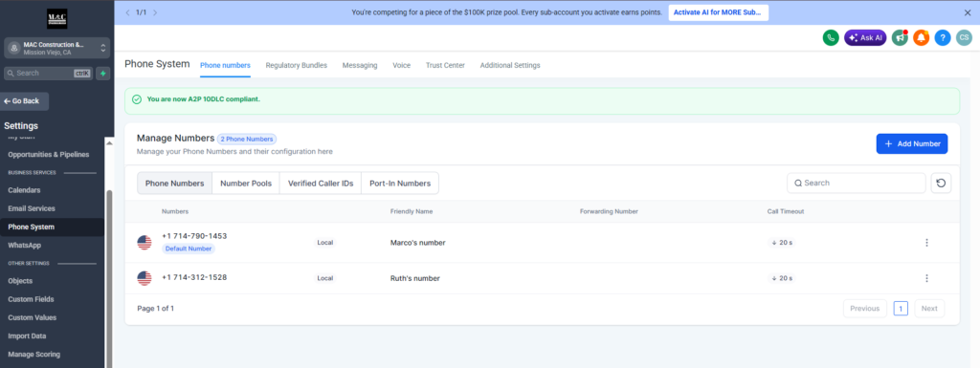Click US flag for 714-312-1528
980x368 pixels.
(x=145, y=278)
